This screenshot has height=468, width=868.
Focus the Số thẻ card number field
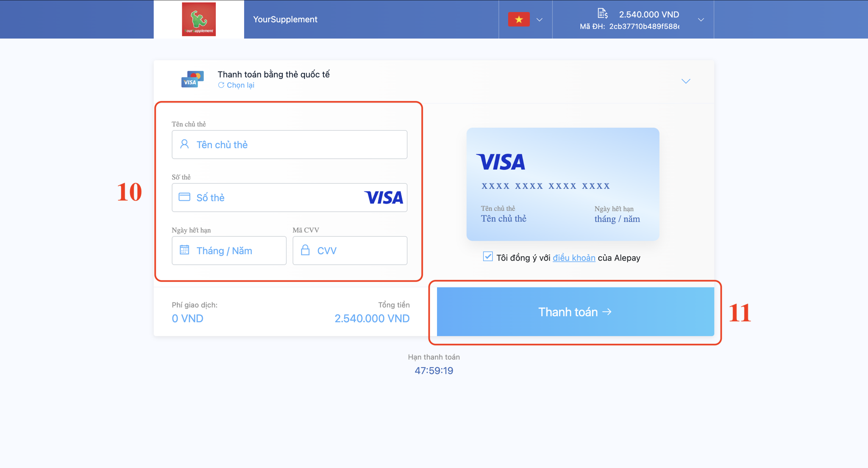(x=289, y=197)
